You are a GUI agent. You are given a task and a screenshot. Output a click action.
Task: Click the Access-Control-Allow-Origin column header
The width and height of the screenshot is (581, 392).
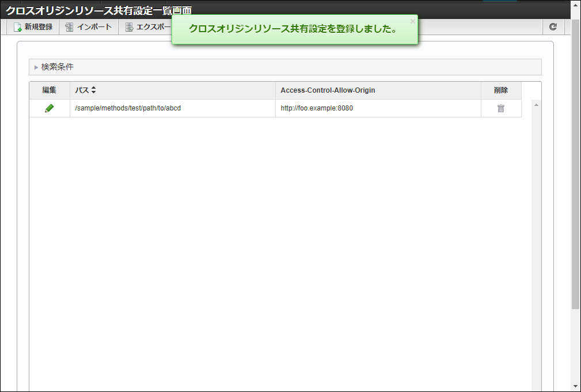pyautogui.click(x=328, y=90)
